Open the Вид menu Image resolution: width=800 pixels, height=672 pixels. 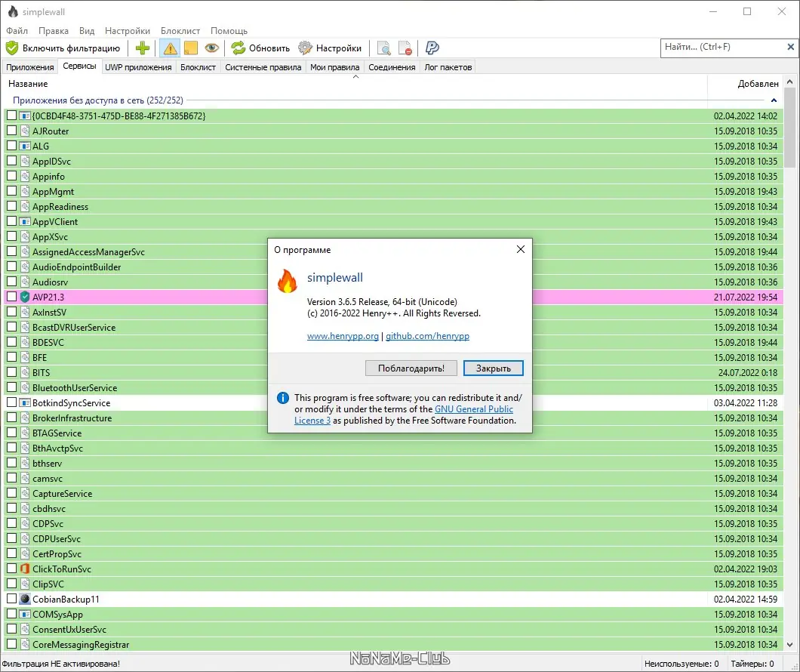87,31
